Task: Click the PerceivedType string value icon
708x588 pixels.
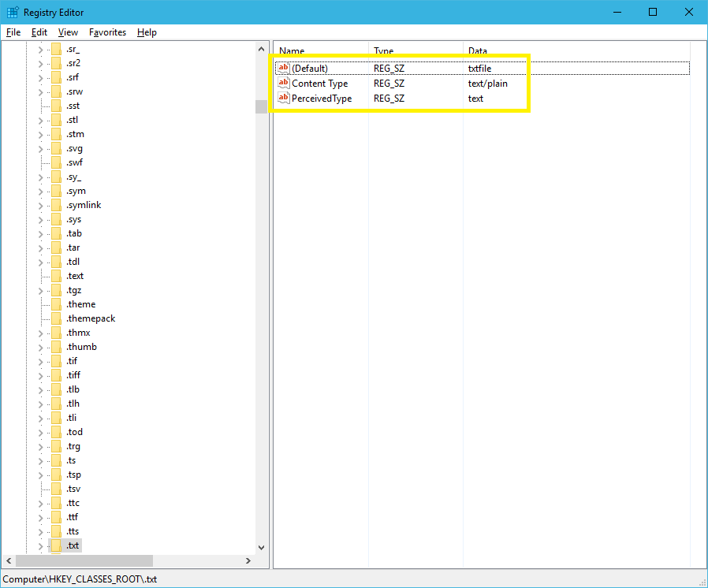Action: point(284,98)
